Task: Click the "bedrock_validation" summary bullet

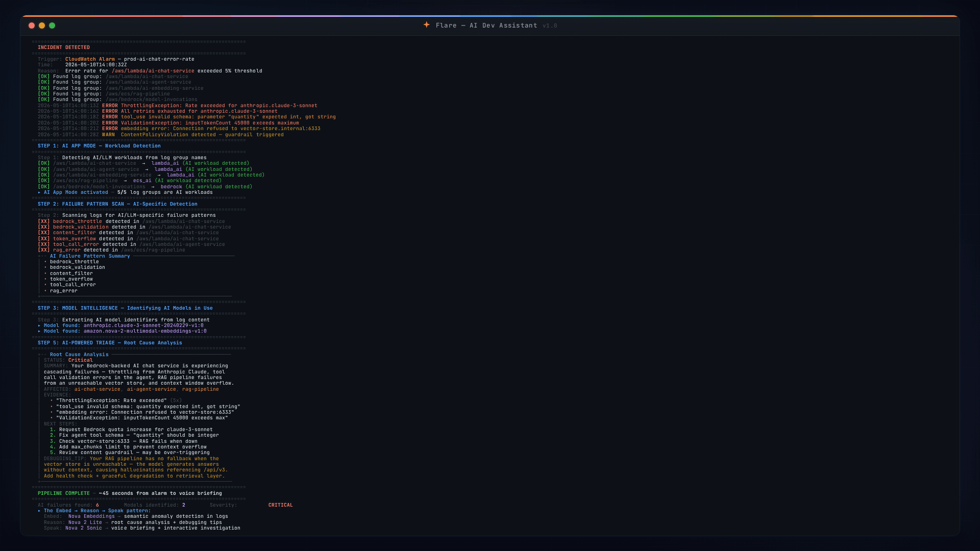Action: tap(78, 267)
